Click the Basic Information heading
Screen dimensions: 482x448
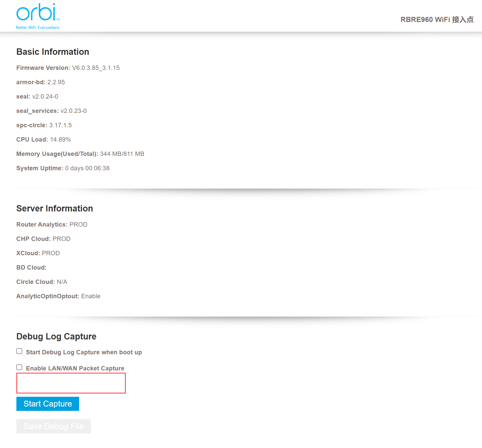pyautogui.click(x=53, y=52)
